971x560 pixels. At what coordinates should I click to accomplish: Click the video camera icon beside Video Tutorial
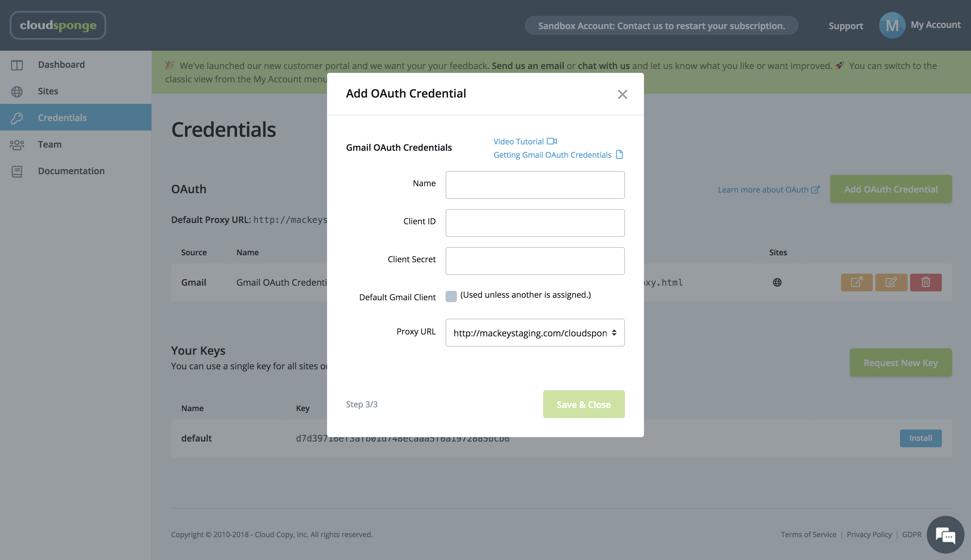coord(552,141)
